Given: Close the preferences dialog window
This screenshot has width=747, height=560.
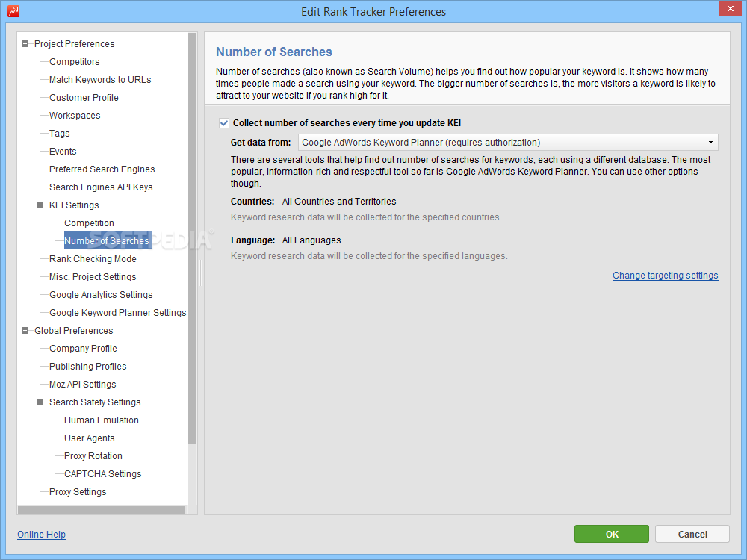Looking at the screenshot, I should tap(731, 8).
